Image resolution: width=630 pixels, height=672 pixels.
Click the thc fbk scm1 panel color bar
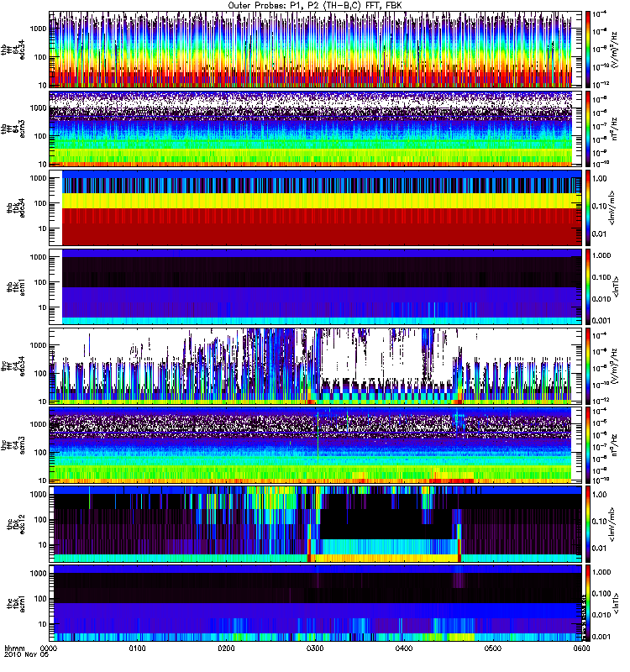[588, 603]
